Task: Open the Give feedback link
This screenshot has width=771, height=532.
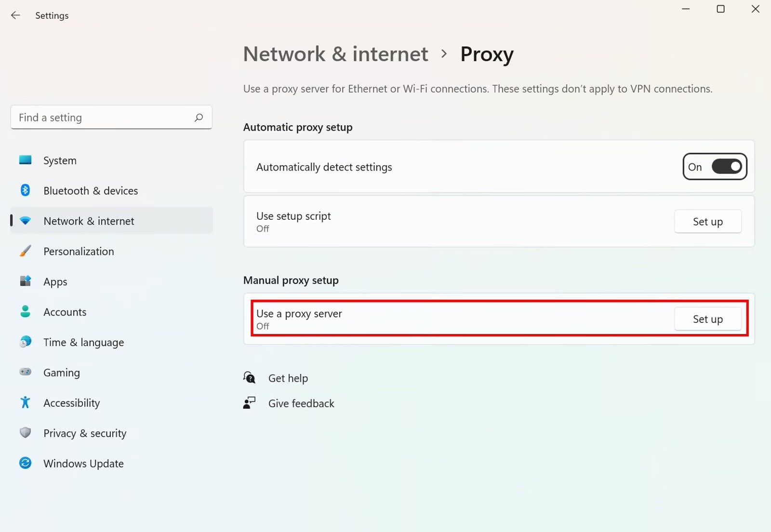Action: coord(301,403)
